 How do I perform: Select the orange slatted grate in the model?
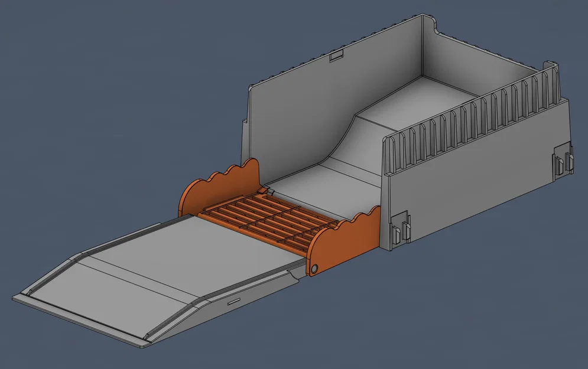point(268,224)
